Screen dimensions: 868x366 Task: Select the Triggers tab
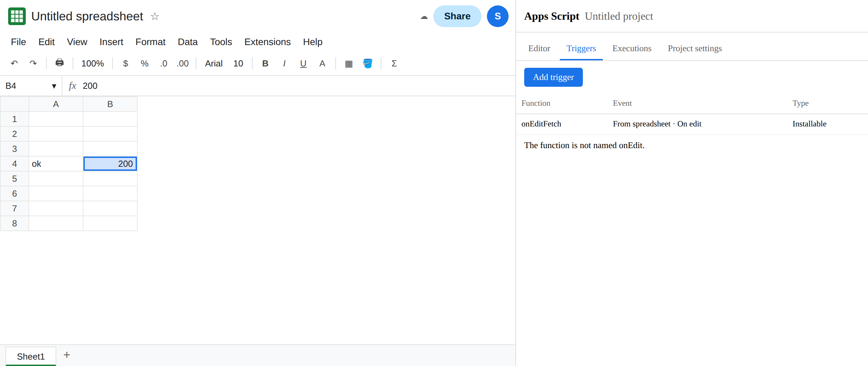tap(581, 48)
